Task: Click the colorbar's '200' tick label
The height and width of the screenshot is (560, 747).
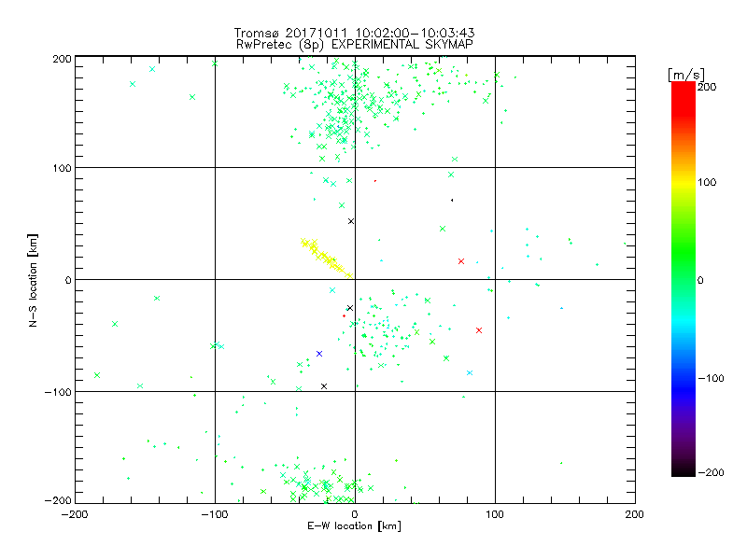Action: tap(707, 87)
